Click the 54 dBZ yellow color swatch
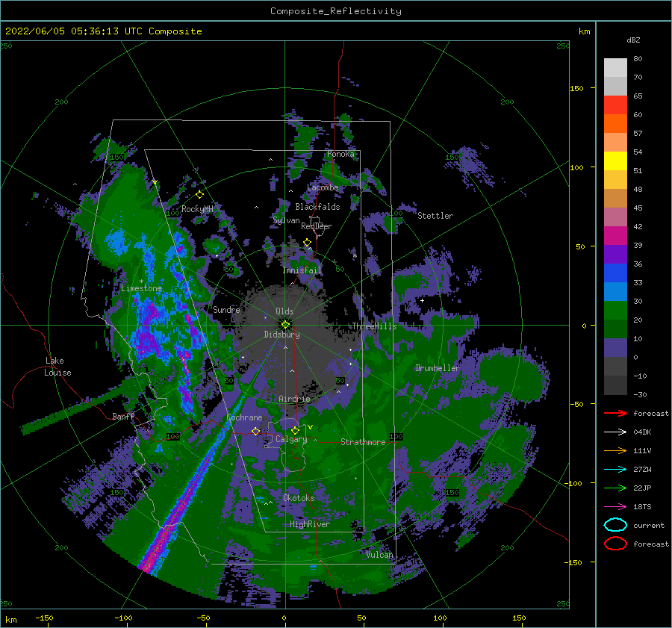The image size is (672, 628). click(x=615, y=161)
